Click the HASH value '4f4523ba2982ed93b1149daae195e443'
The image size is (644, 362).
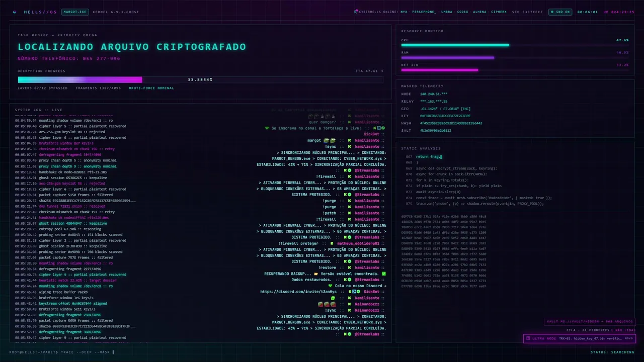tap(451, 123)
